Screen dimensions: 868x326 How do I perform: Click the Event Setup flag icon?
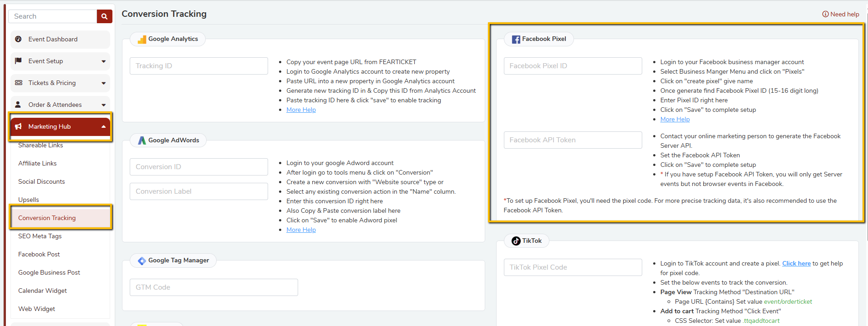[x=18, y=61]
